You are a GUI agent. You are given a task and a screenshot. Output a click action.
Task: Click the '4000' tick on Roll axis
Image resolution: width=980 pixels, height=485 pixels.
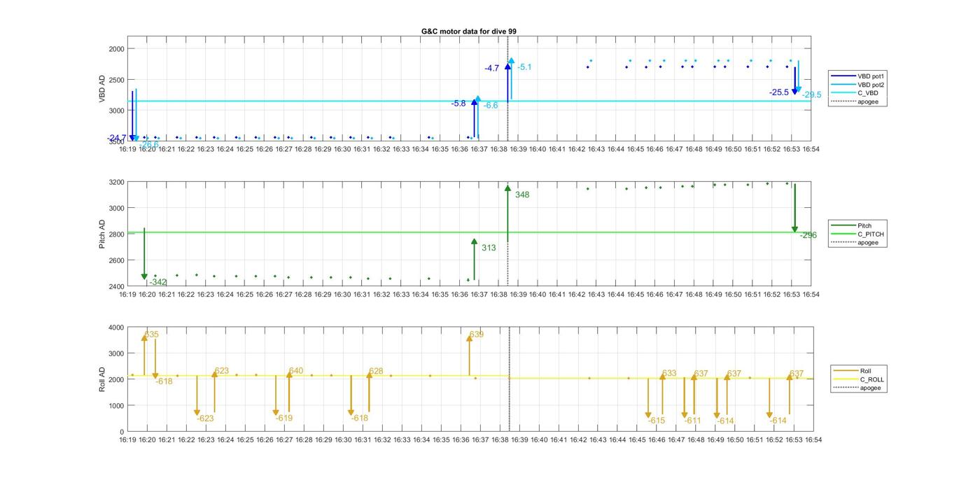116,328
